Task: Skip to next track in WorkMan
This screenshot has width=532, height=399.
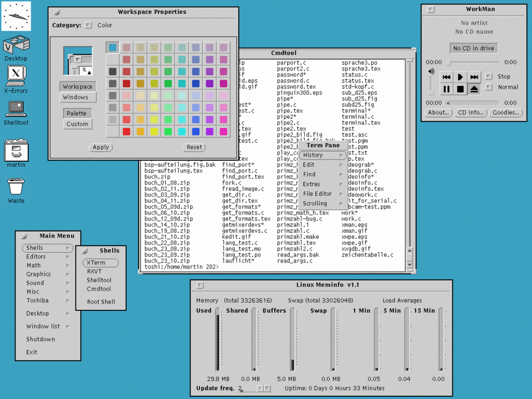Action: [474, 77]
